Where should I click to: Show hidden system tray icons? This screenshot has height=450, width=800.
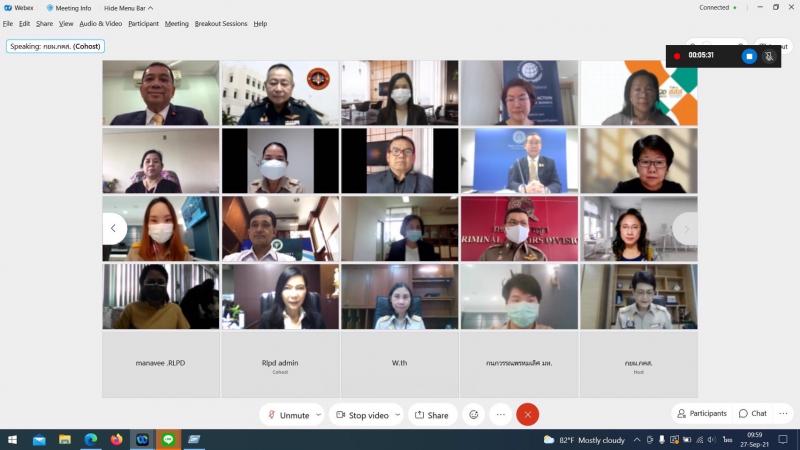[x=637, y=440]
